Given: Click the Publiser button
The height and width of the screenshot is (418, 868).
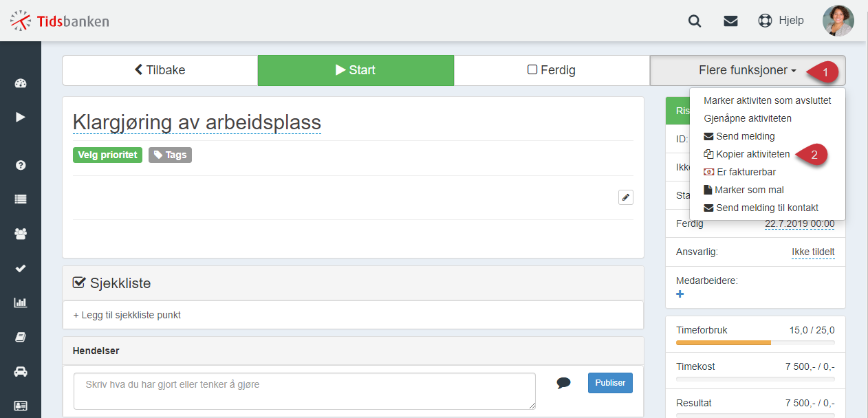Looking at the screenshot, I should pyautogui.click(x=610, y=383).
